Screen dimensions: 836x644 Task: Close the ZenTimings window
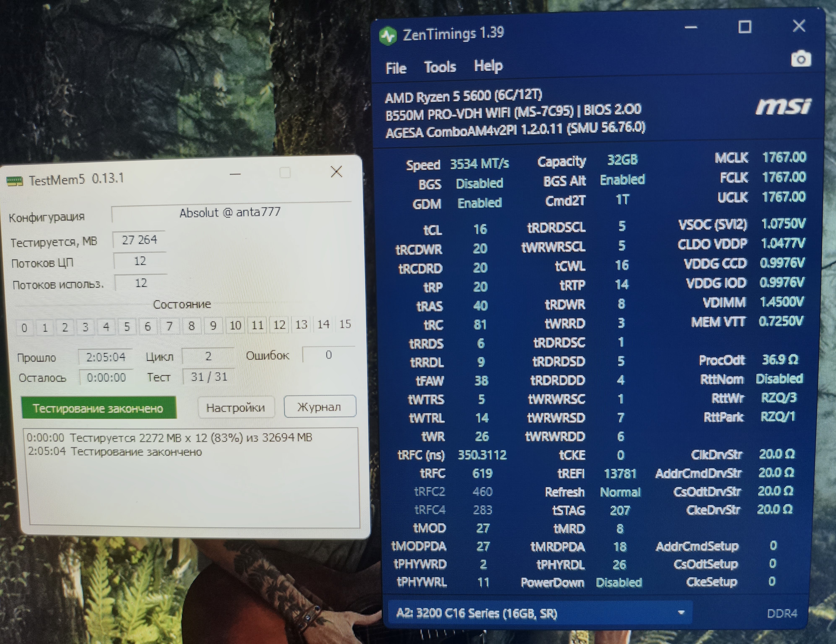799,26
